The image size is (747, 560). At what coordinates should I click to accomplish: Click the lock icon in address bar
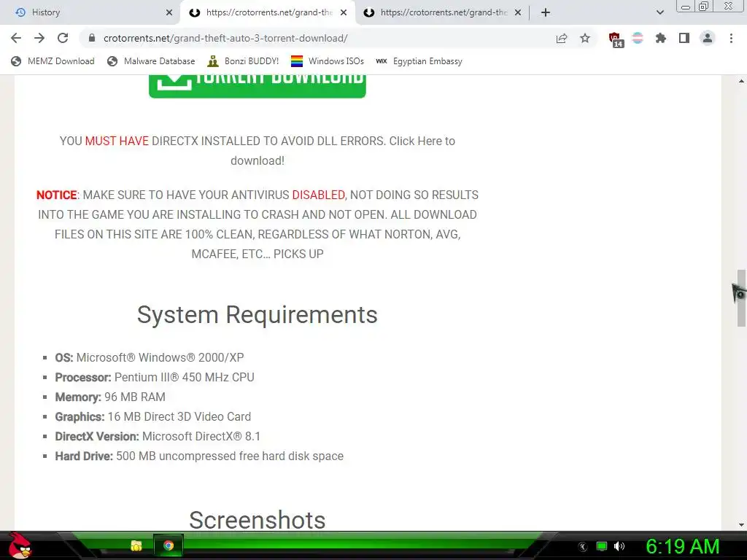(92, 38)
